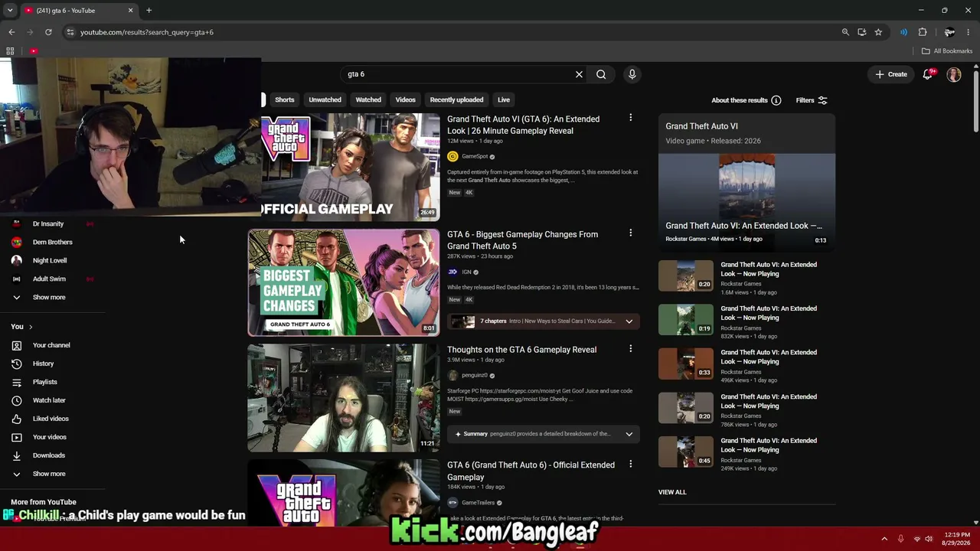Click the taskbar volume icon
Screen dimensions: 980x551
coord(929,540)
